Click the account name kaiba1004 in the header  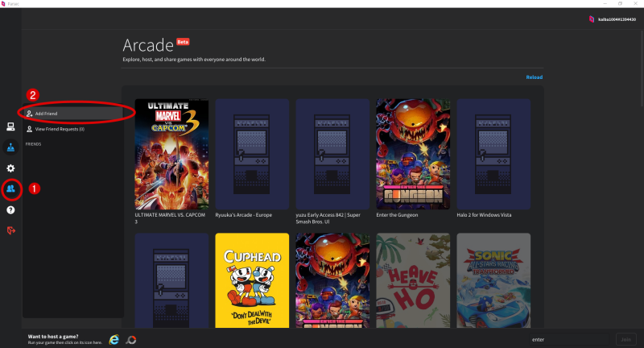coord(617,19)
